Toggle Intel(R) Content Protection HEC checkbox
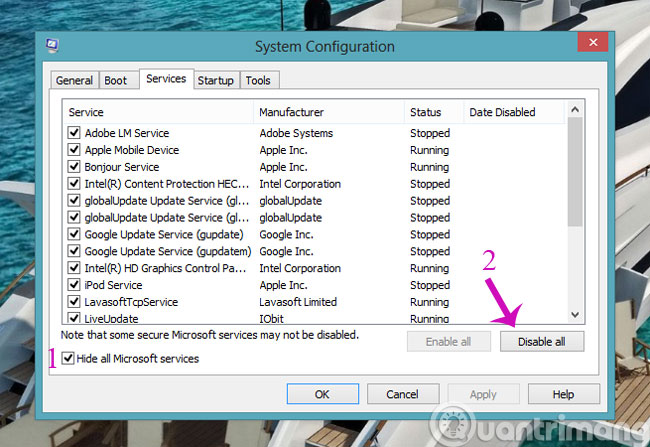 point(74,183)
